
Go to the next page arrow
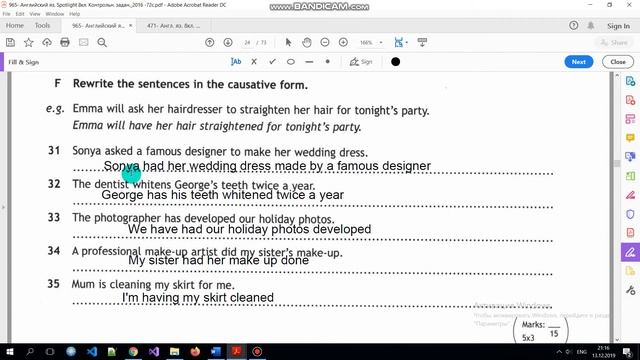(228, 42)
